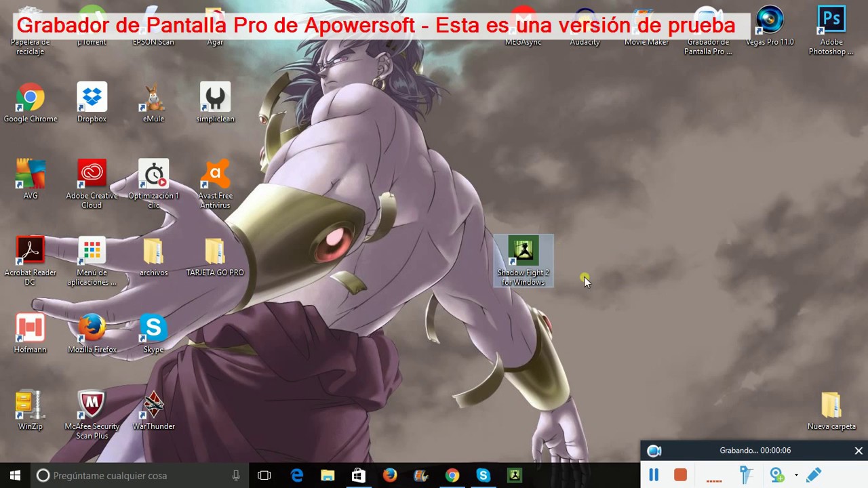Select Adobe Creative Cloud desktop icon
This screenshot has width=868, height=488.
coord(92,184)
